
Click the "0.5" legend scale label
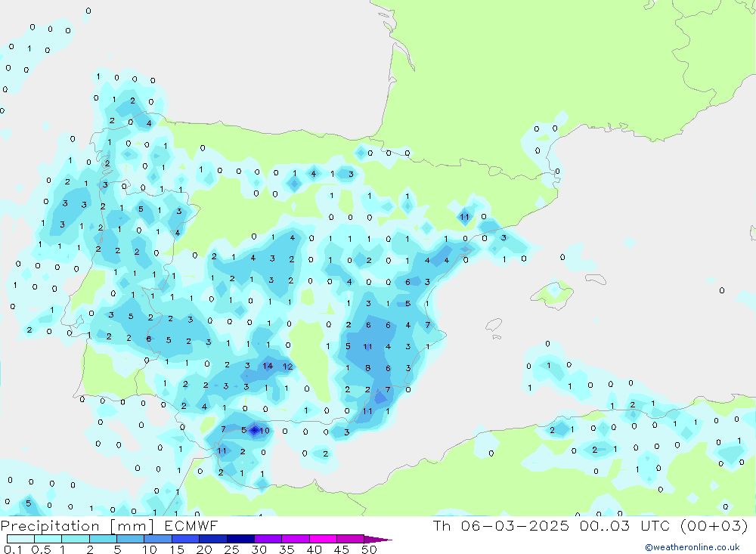(x=41, y=549)
